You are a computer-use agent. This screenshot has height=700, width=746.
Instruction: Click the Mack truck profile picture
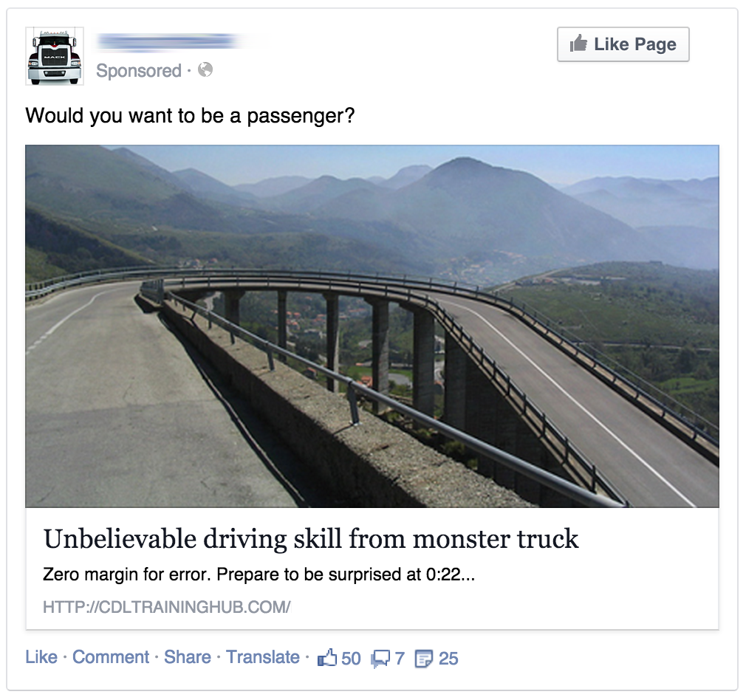[x=55, y=56]
